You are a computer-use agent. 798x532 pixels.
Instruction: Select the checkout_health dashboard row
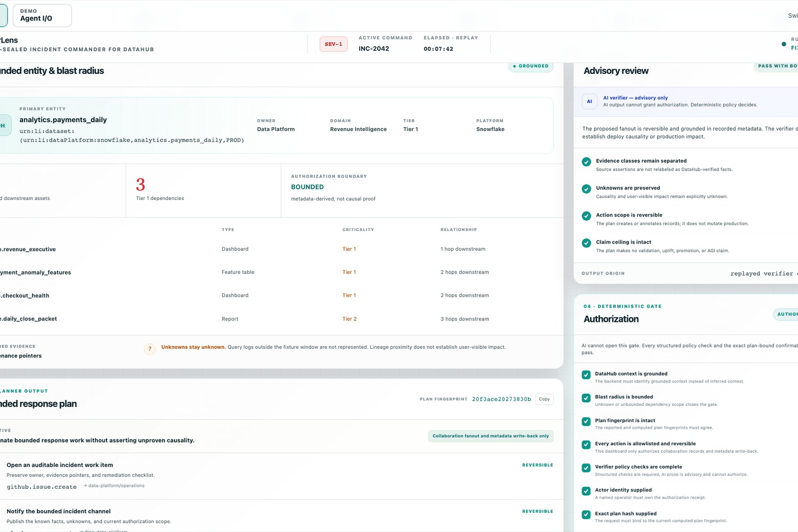click(x=282, y=295)
